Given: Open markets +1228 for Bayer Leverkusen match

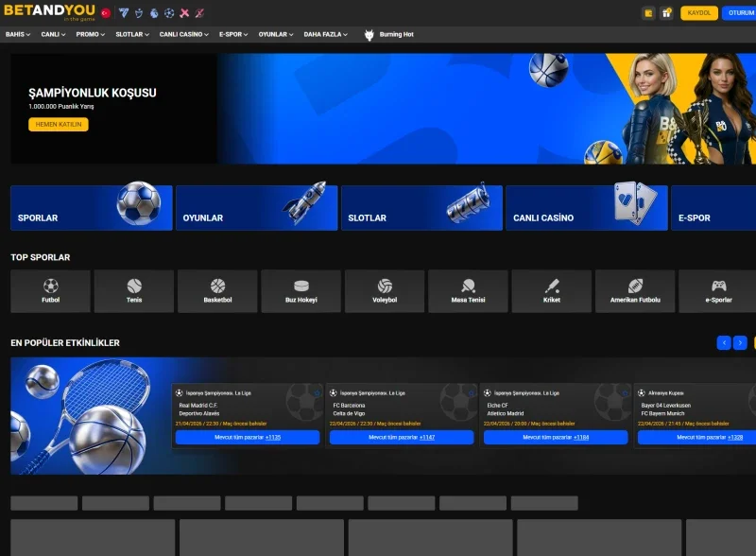Looking at the screenshot, I should coord(697,437).
